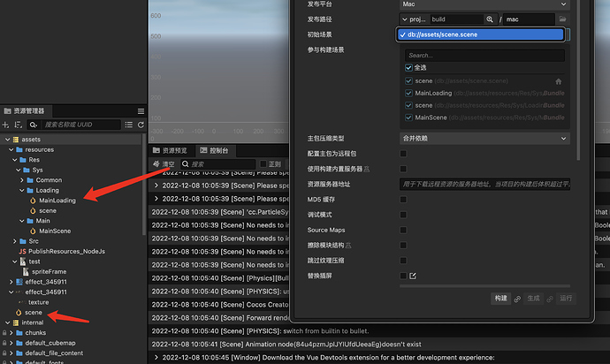The width and height of the screenshot is (610, 364).
Task: Uncheck the MainLoading scene checkbox
Action: click(x=408, y=93)
